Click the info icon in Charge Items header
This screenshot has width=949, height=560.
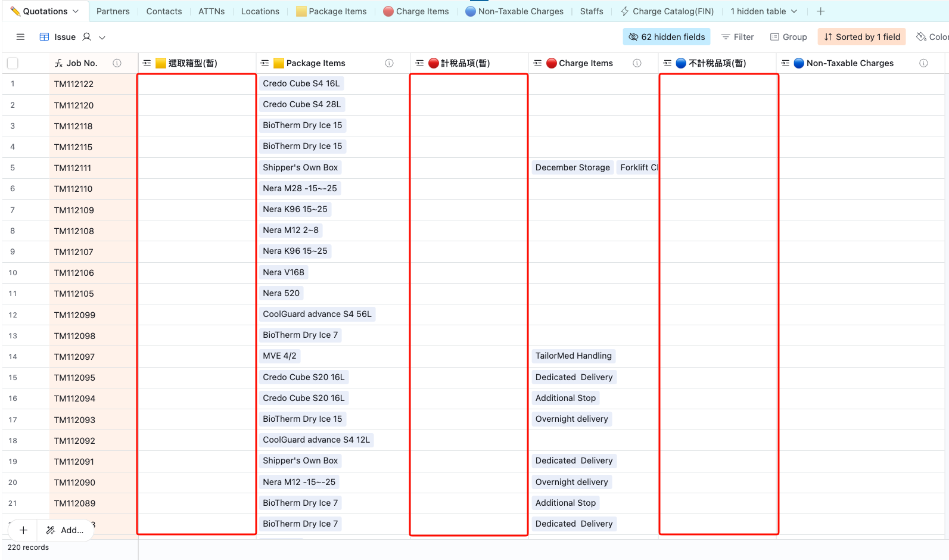[x=637, y=63]
